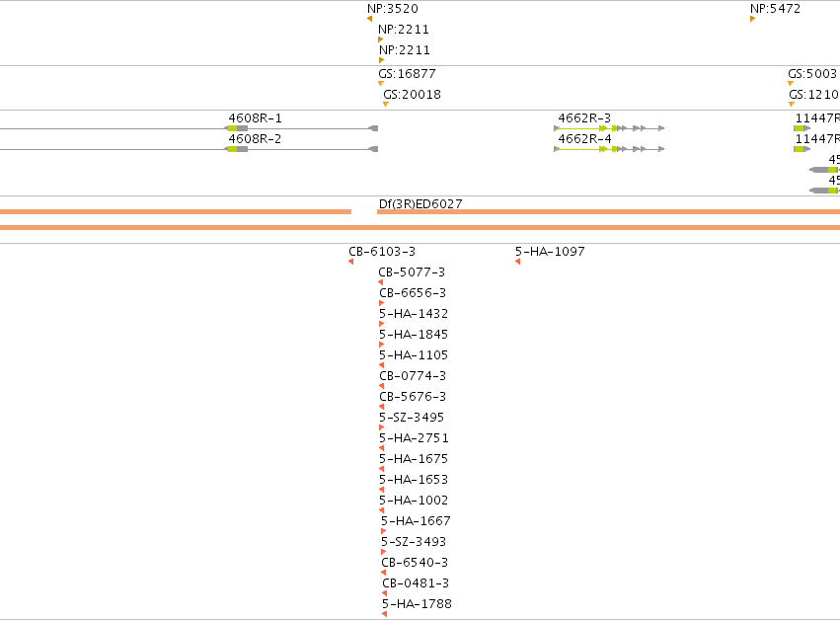Select the 5-HA-1432 red triangle marker
The height and width of the screenshot is (620, 840).
point(381,324)
